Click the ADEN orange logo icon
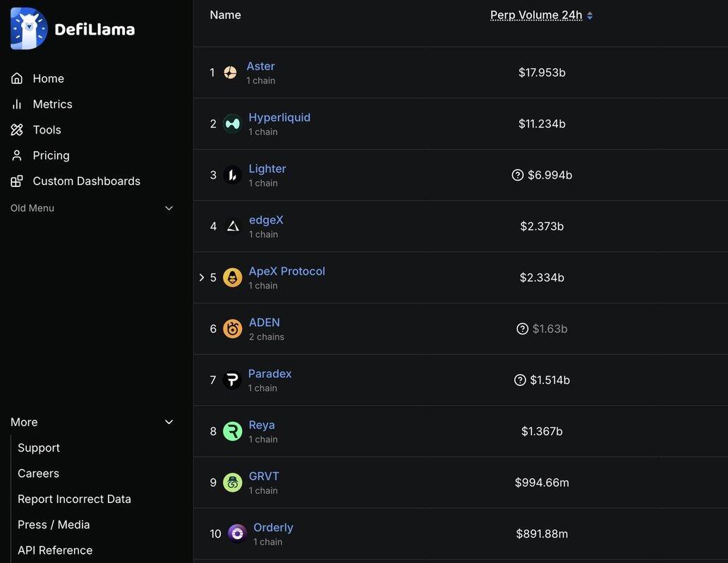 tap(232, 329)
